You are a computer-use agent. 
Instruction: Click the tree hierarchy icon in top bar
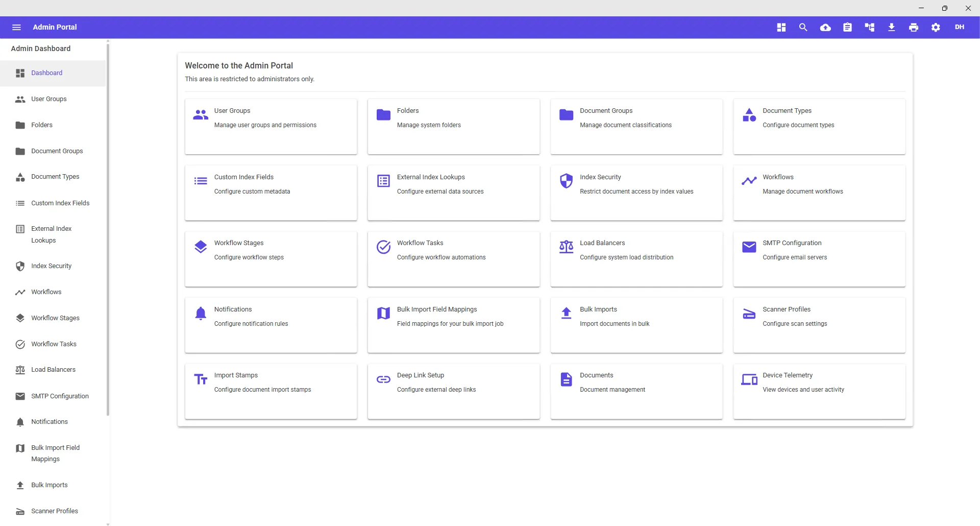869,27
